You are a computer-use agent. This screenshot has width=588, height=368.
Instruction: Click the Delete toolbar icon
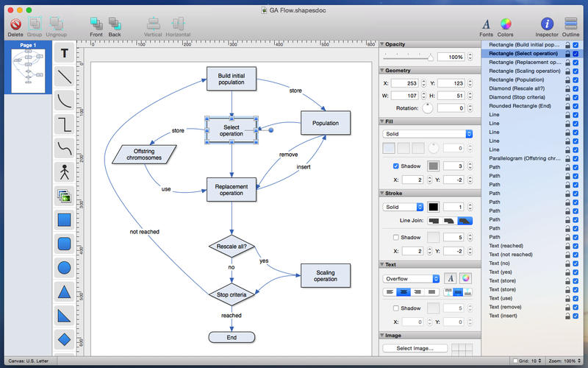click(15, 26)
